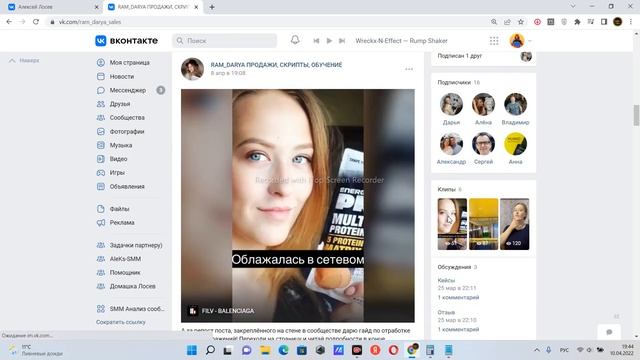Open Домашка Лосев community link
Screen dimensions: 640x360
[132, 286]
